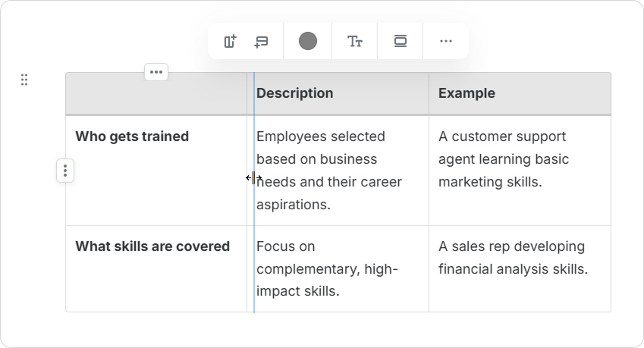The image size is (644, 348).
Task: Open first column's three-dot options menu
Action: (x=156, y=72)
